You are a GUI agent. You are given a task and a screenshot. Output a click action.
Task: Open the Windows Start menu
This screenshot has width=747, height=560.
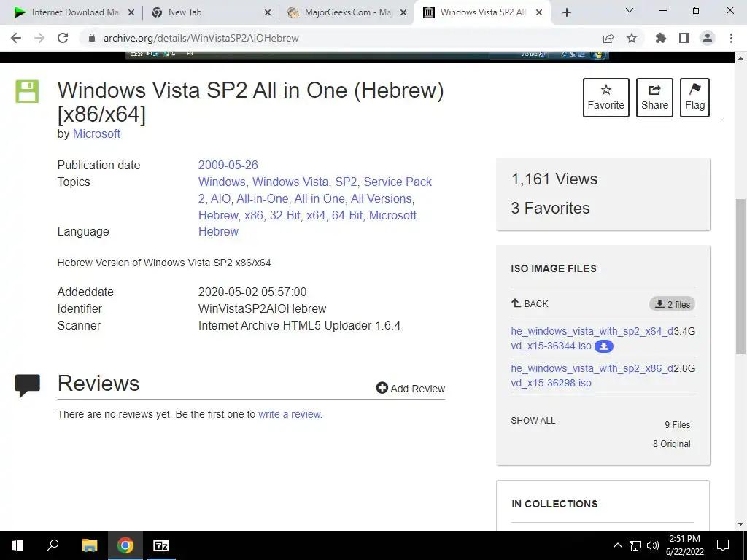point(18,545)
